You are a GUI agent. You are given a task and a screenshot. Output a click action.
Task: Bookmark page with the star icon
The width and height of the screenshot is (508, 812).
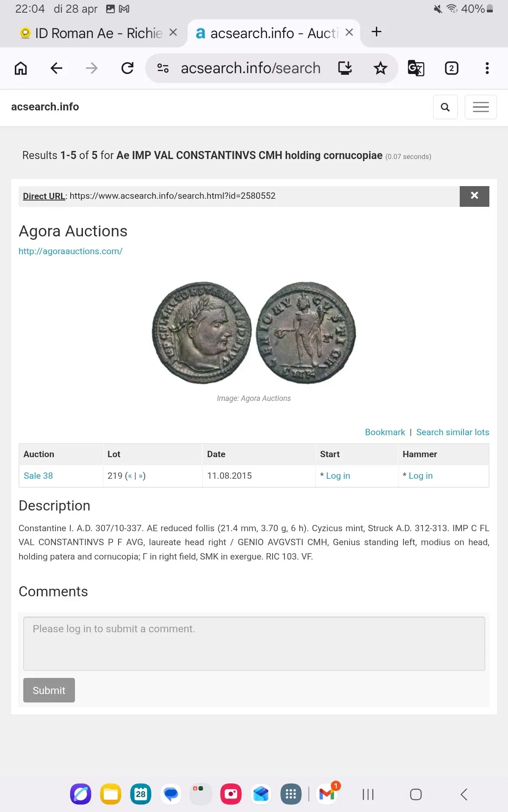pos(380,68)
